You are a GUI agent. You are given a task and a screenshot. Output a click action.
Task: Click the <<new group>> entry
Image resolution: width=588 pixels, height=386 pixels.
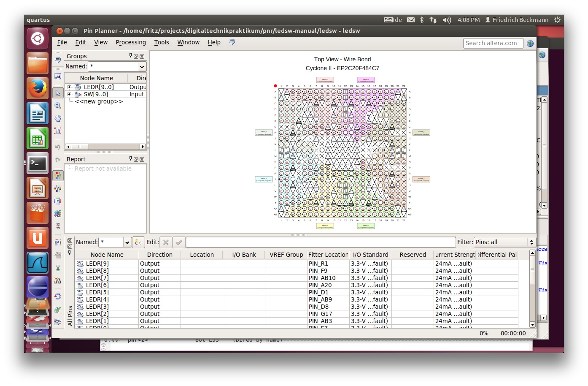[x=99, y=101]
